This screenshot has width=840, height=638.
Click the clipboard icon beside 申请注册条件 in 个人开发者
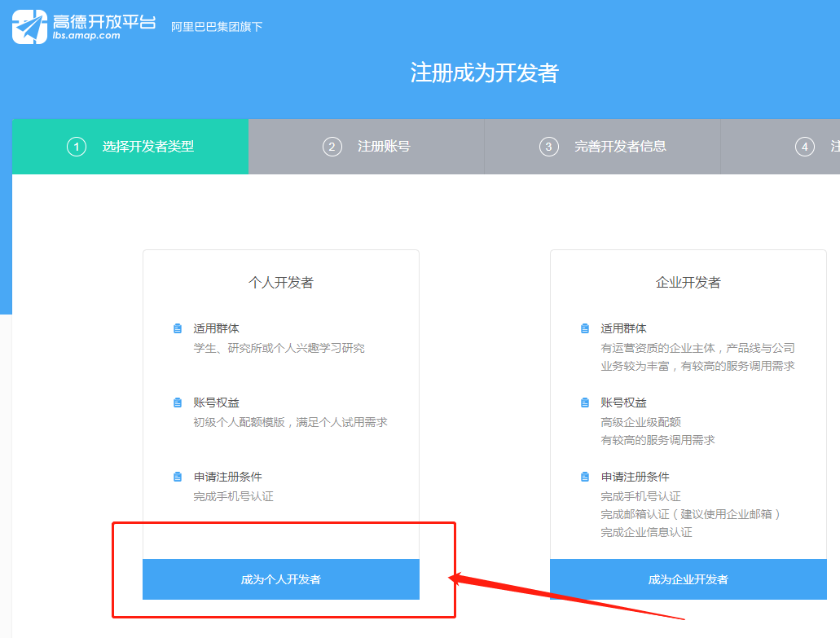pyautogui.click(x=178, y=477)
